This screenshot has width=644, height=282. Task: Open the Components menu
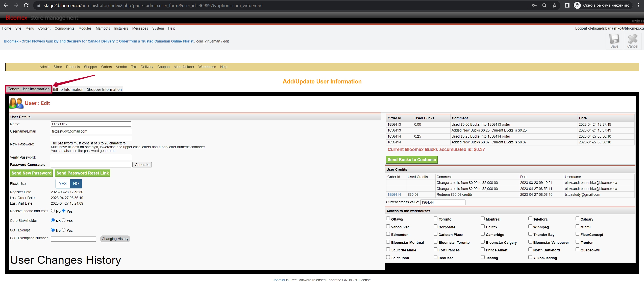click(64, 28)
